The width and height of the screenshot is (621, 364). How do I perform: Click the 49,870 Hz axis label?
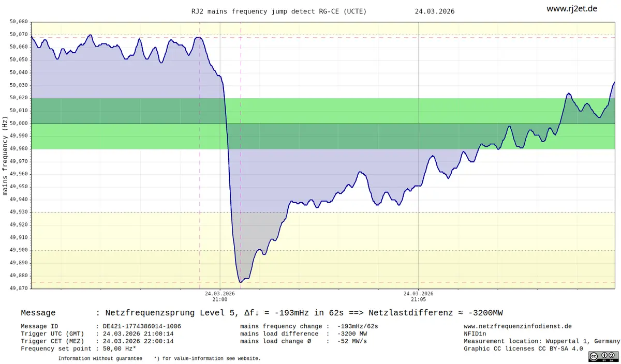coord(19,289)
